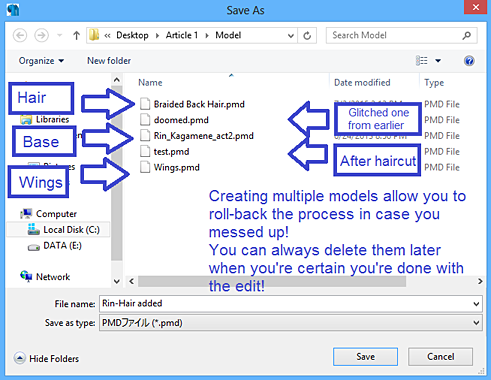Open Libraries in the navigation pane
Screen dimensions: 491x380
click(52, 119)
